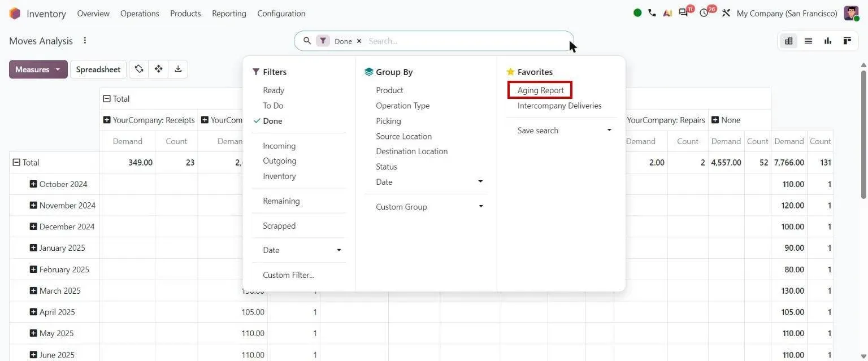Click the expand all icon
Image resolution: width=868 pixels, height=361 pixels.
tap(159, 69)
